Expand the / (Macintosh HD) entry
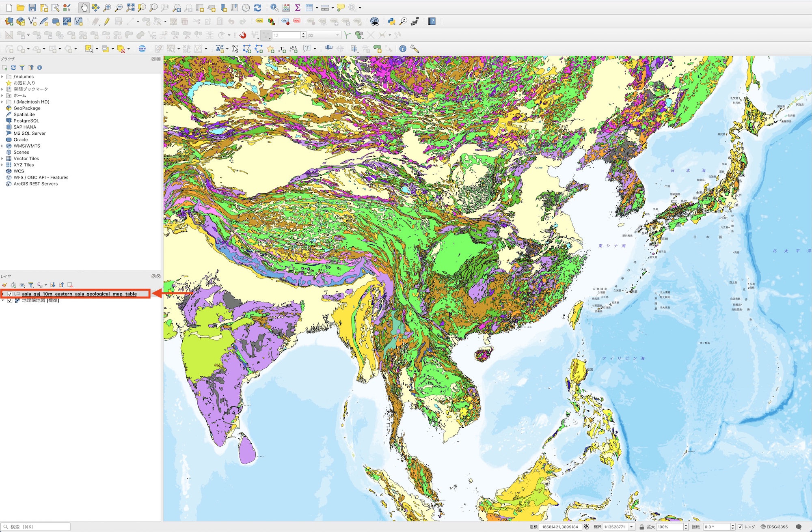Image resolution: width=812 pixels, height=532 pixels. [2, 101]
